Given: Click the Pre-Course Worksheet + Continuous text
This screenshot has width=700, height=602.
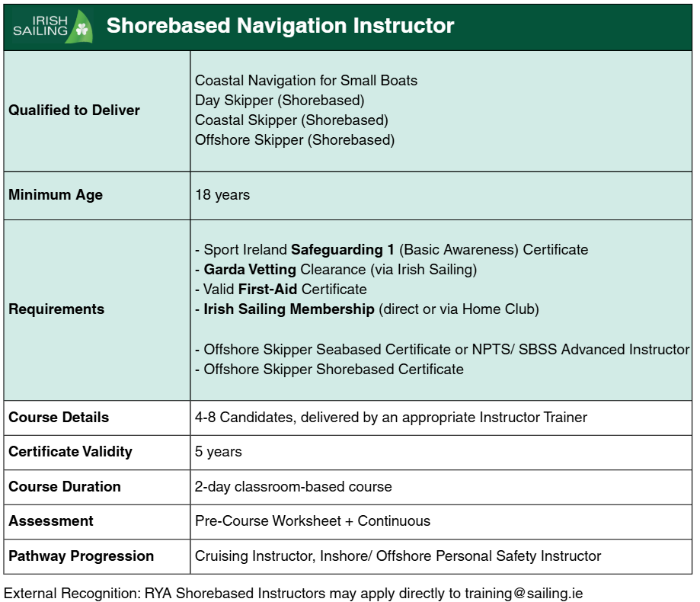Looking at the screenshot, I should 312,521.
